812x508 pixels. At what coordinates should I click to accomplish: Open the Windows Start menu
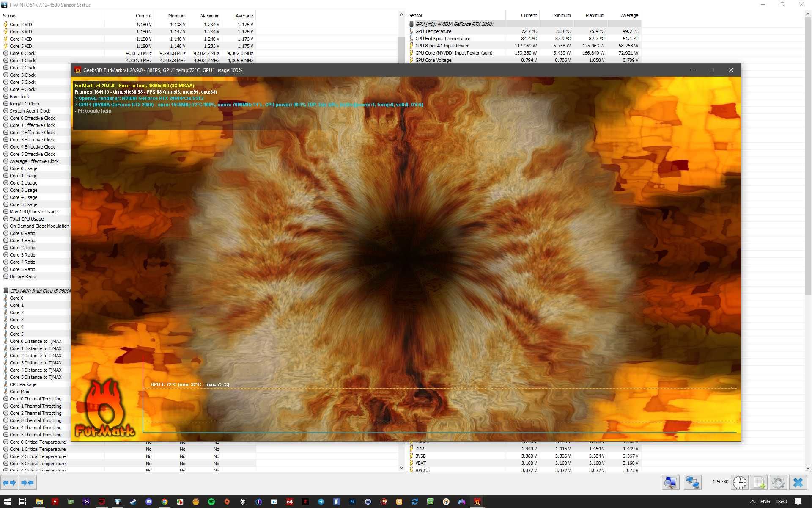(x=7, y=502)
